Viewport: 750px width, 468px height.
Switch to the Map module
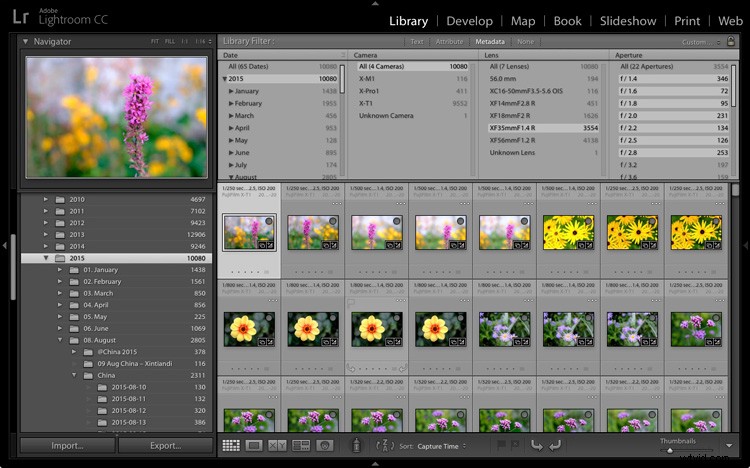[523, 21]
